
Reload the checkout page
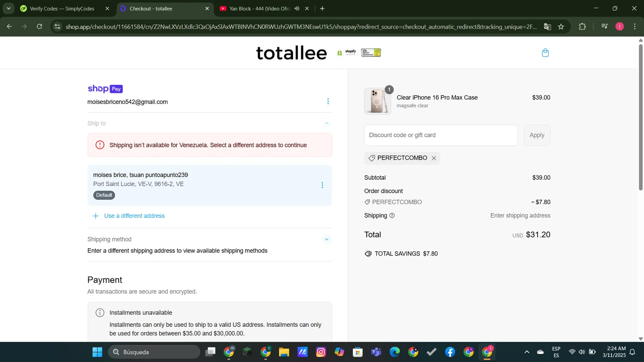point(39,27)
